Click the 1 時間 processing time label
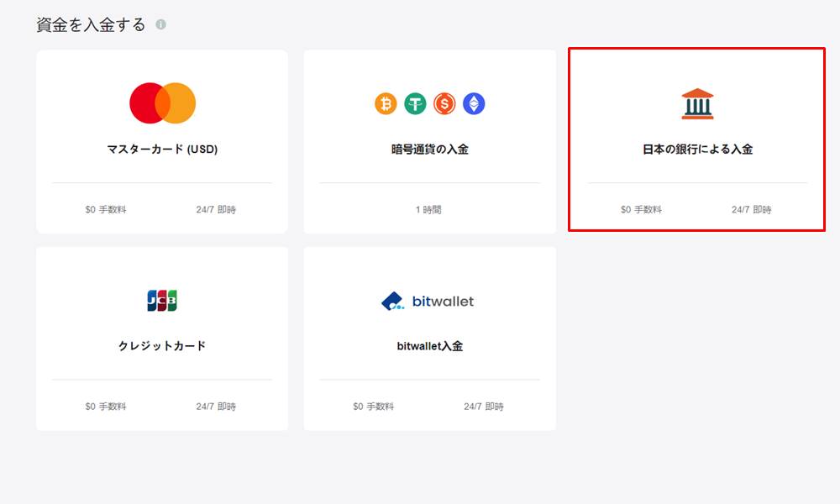 point(430,208)
